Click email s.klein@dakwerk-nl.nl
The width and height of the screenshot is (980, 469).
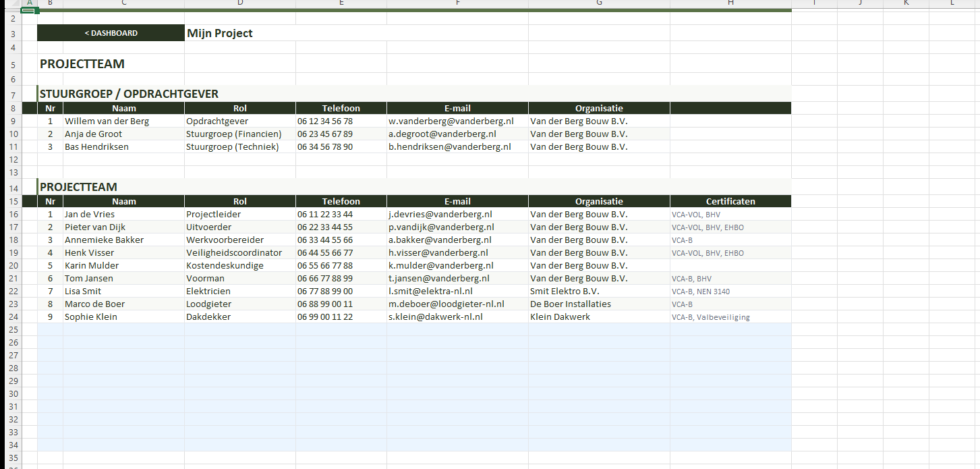pos(435,316)
